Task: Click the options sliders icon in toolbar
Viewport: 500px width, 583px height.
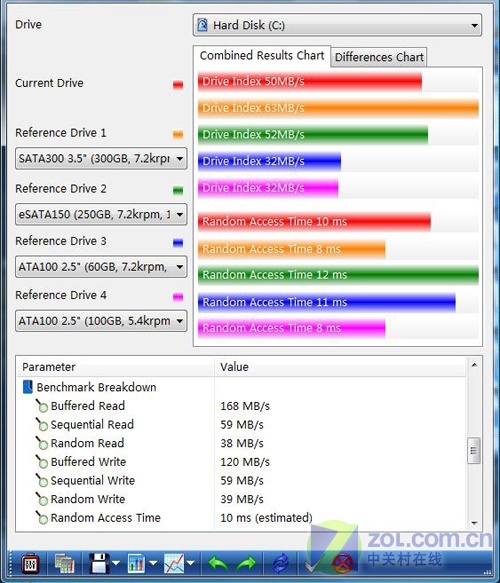Action: pyautogui.click(x=30, y=564)
